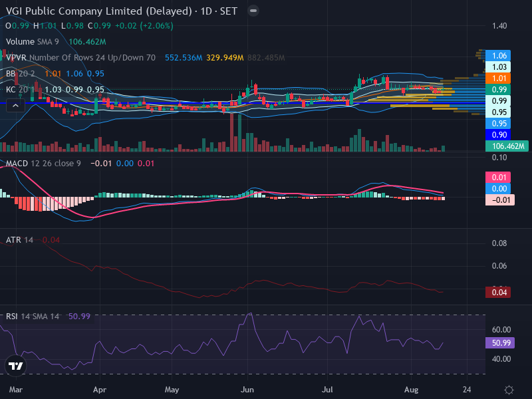The width and height of the screenshot is (532, 399).
Task: Click the orange 1.01 price label
Action: (x=498, y=78)
